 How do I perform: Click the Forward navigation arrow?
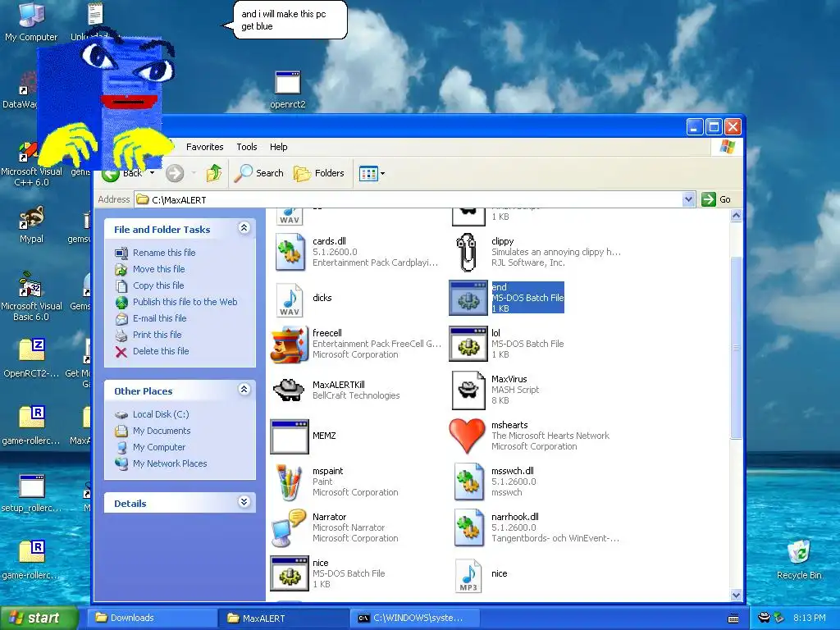click(x=175, y=173)
